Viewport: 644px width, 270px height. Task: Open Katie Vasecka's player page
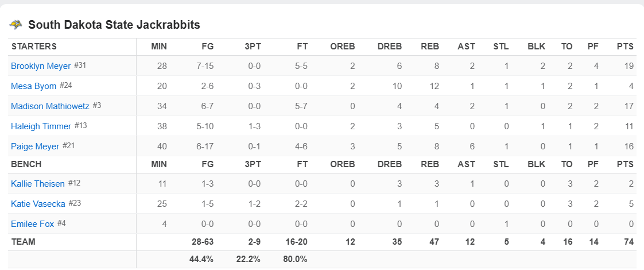tap(38, 204)
